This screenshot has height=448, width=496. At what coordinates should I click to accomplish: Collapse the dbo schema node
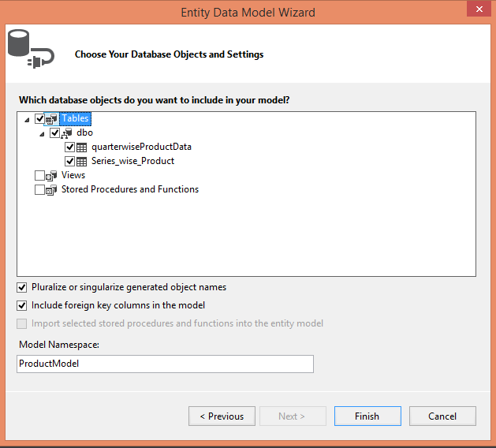43,133
